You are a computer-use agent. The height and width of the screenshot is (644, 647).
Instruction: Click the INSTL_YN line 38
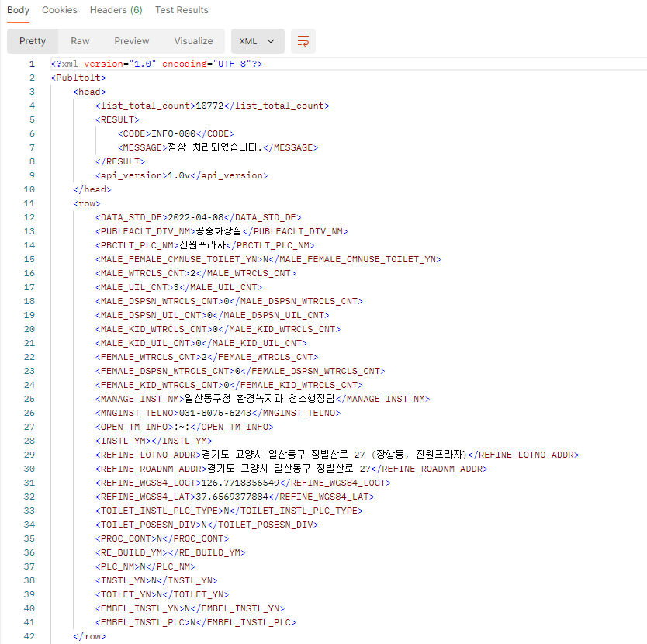coord(157,581)
